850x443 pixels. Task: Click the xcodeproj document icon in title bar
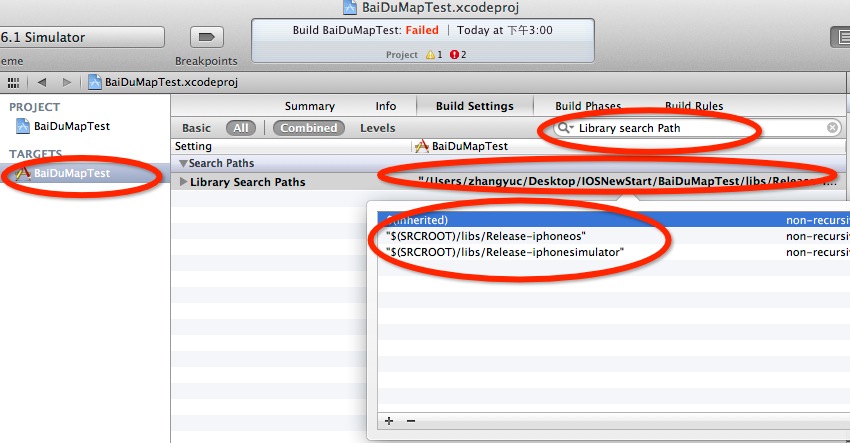350,7
